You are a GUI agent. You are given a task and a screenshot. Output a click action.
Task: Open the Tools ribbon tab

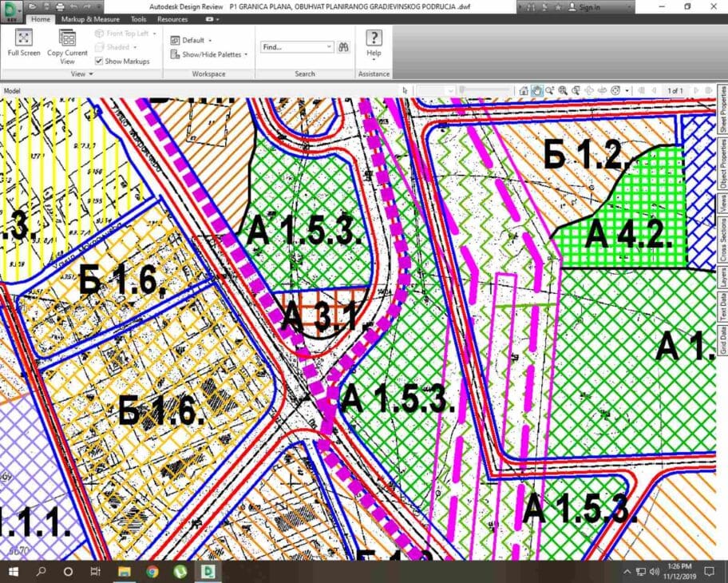pyautogui.click(x=138, y=19)
